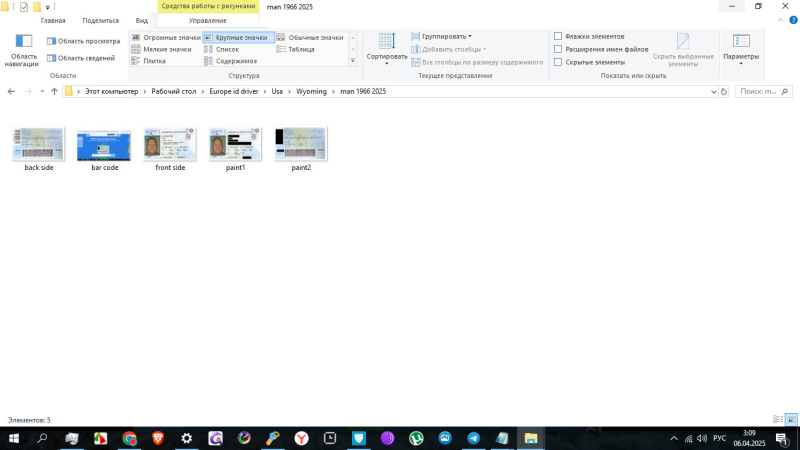The width and height of the screenshot is (800, 450).
Task: Open the recent locations dropdown arrow
Action: click(x=41, y=91)
